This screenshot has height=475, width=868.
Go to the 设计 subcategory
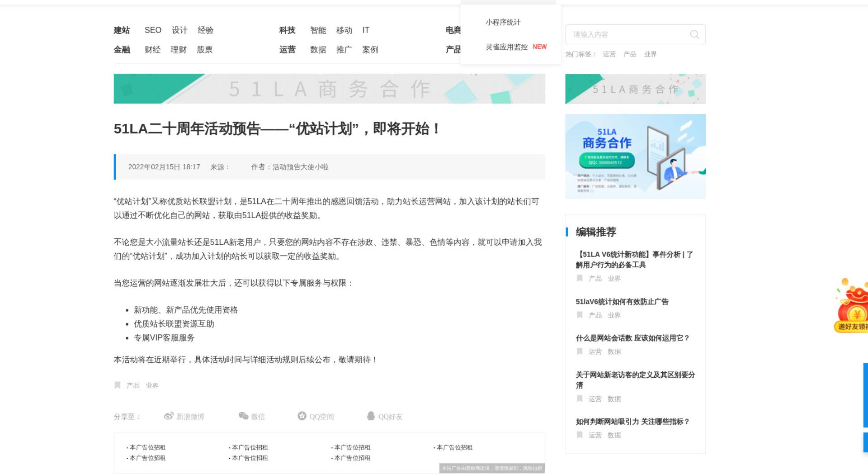pos(179,30)
